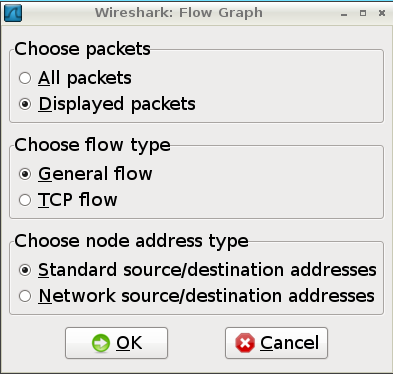Choose the General flow radio option

(x=25, y=174)
